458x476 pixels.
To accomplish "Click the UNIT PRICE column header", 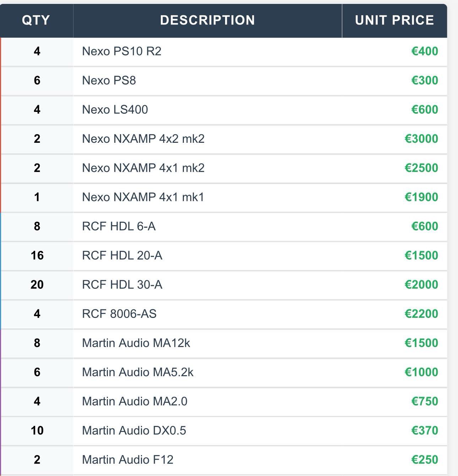I will 394,20.
